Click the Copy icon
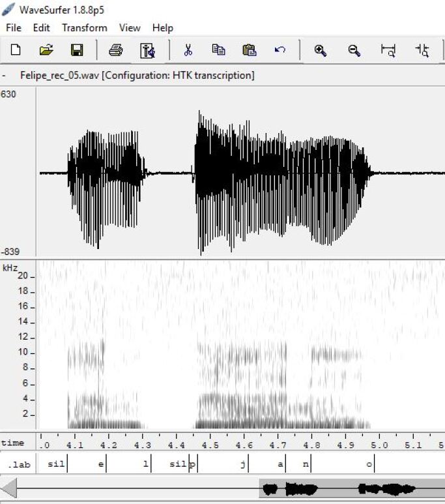The image size is (445, 504). [218, 50]
